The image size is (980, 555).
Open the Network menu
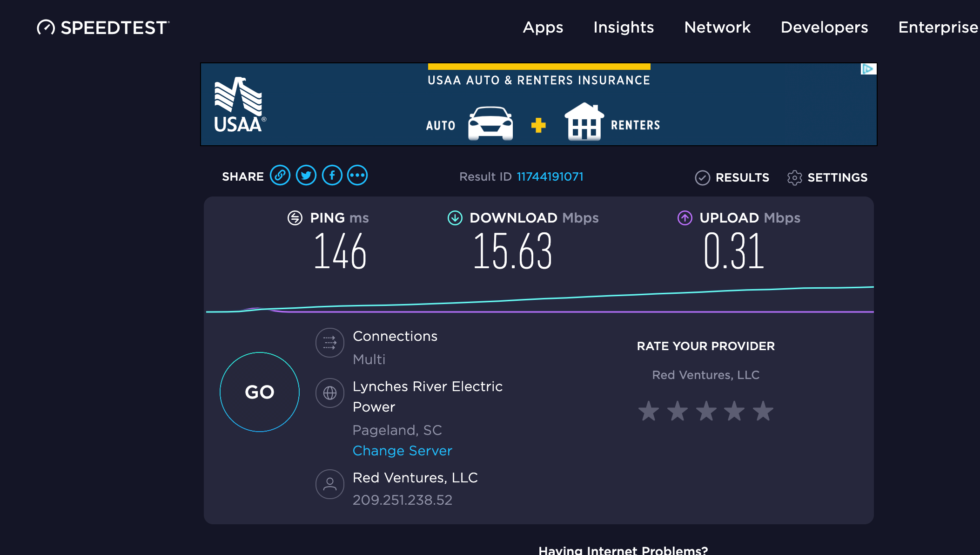pos(717,27)
